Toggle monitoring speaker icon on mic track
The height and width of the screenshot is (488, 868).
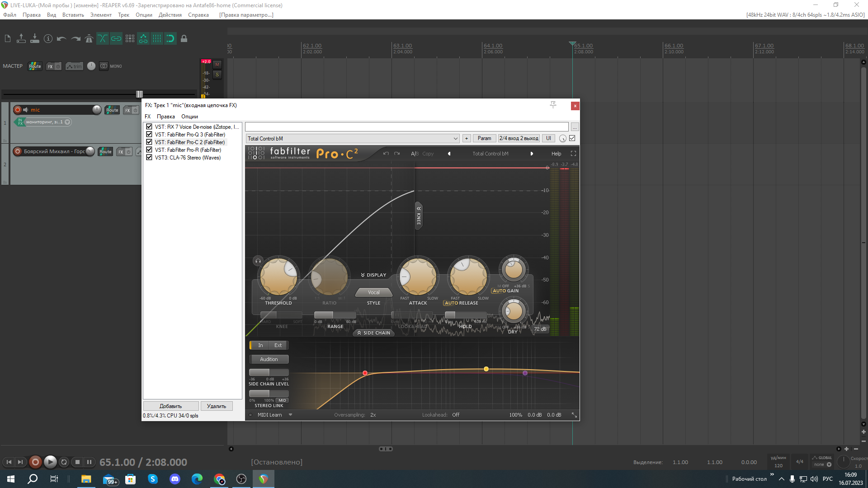(x=26, y=110)
